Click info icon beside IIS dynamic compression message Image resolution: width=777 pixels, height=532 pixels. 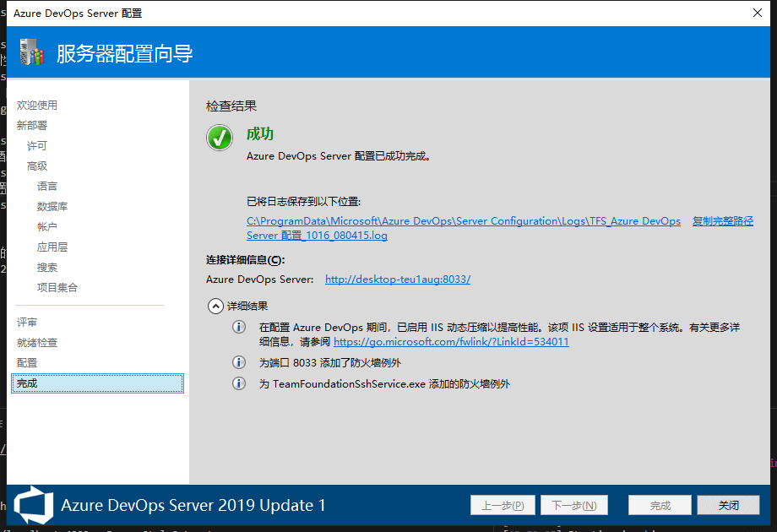point(239,328)
